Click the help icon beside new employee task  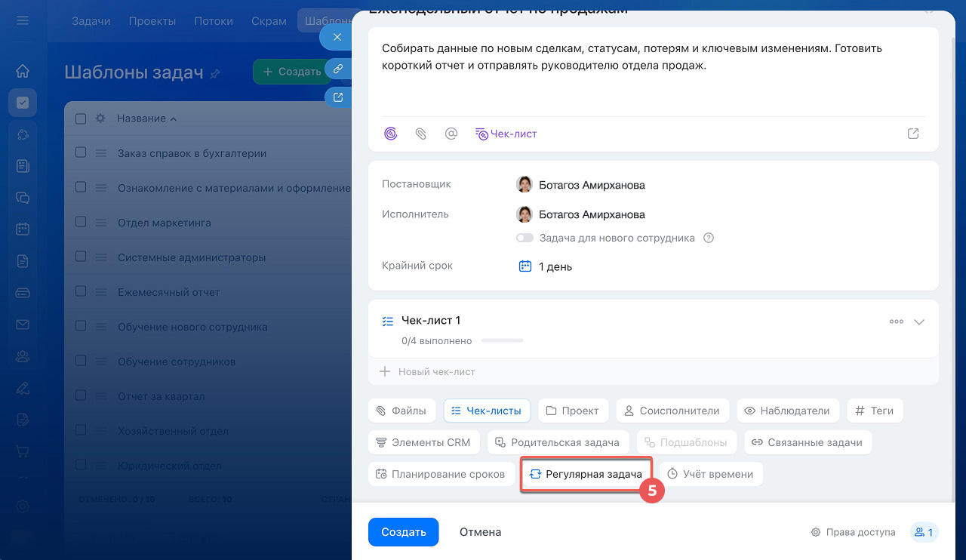(x=709, y=238)
